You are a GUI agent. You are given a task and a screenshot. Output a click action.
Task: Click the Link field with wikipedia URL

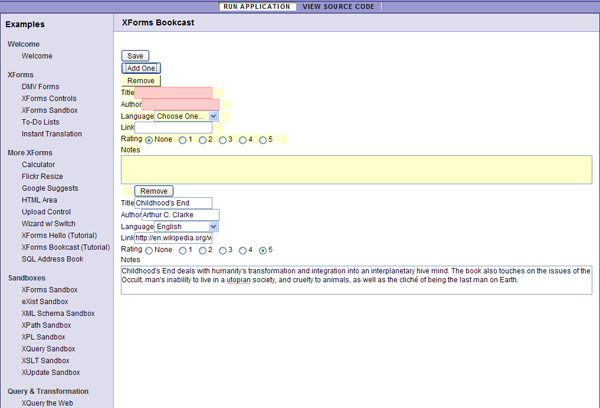coord(173,238)
